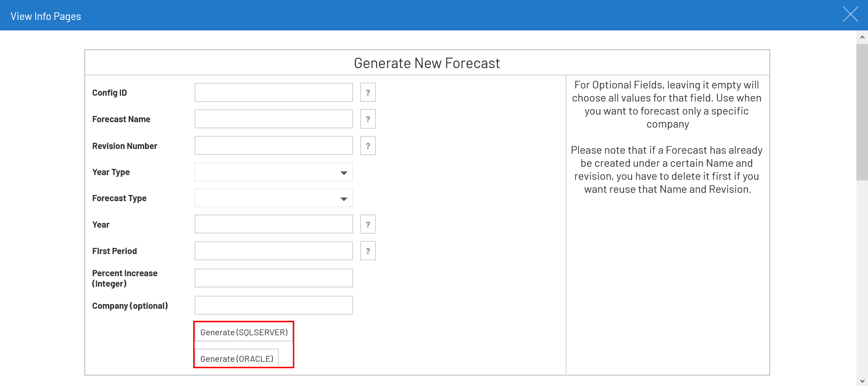Click into the Revision Number field
The width and height of the screenshot is (868, 386).
click(x=274, y=146)
